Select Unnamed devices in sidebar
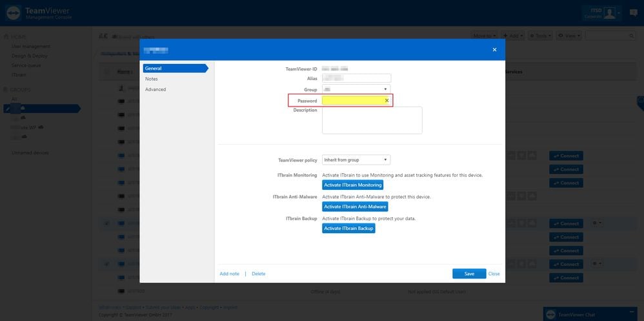644x321 pixels. (30, 152)
